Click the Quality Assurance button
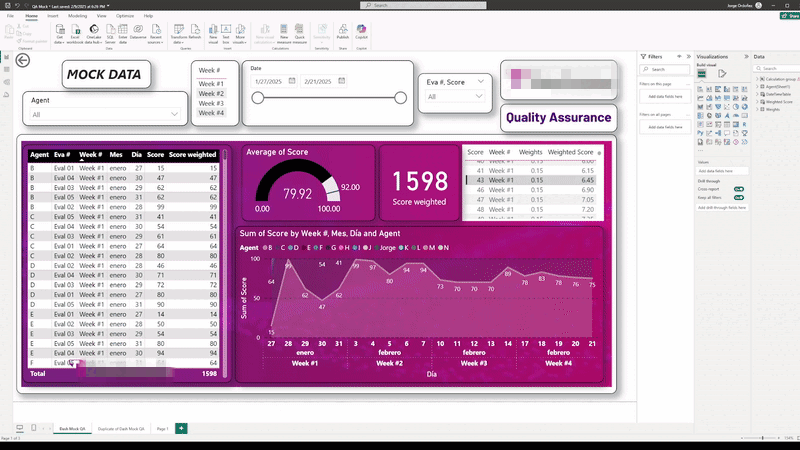Viewport: 800px width, 450px height. (x=558, y=117)
